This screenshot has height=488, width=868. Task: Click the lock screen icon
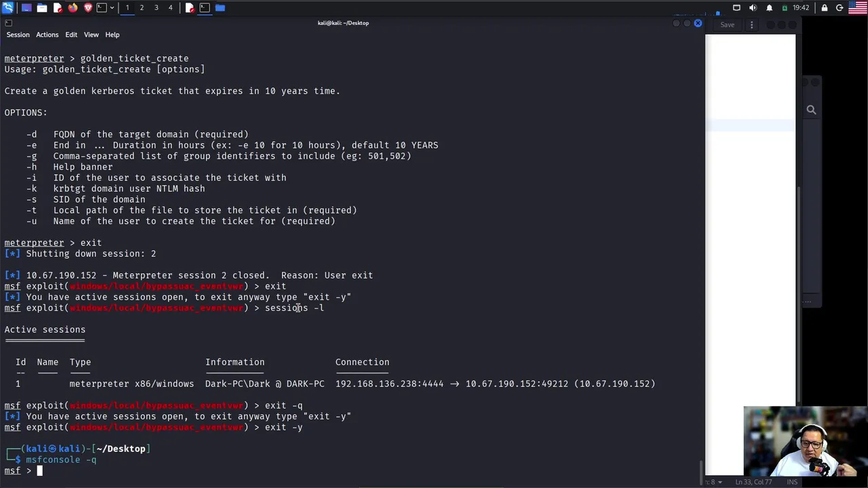825,7
